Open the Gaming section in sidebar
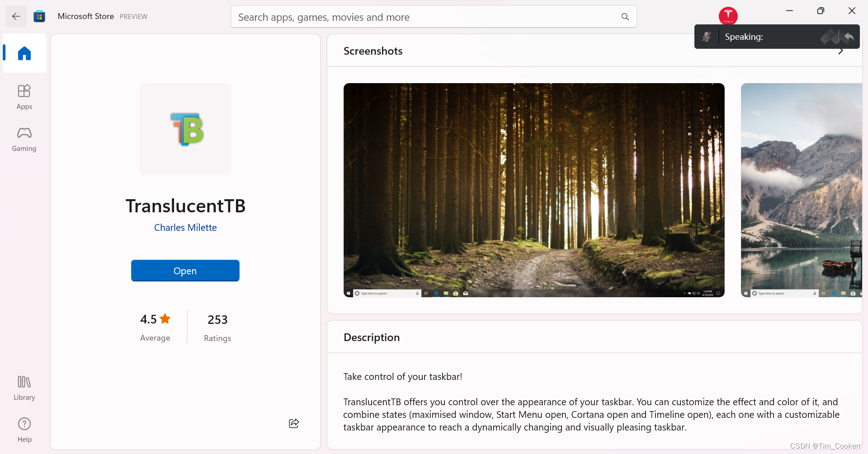868x454 pixels. pyautogui.click(x=24, y=139)
